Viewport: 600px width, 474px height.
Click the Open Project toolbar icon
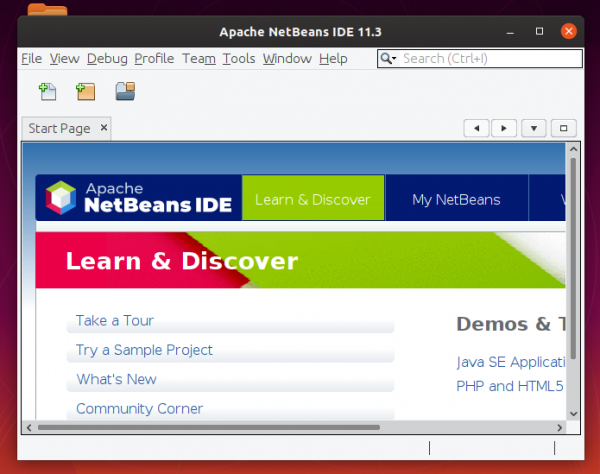[125, 92]
